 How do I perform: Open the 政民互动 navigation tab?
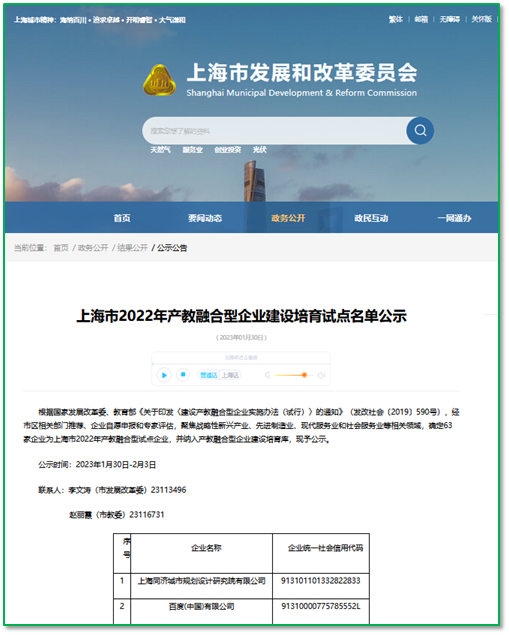(371, 218)
